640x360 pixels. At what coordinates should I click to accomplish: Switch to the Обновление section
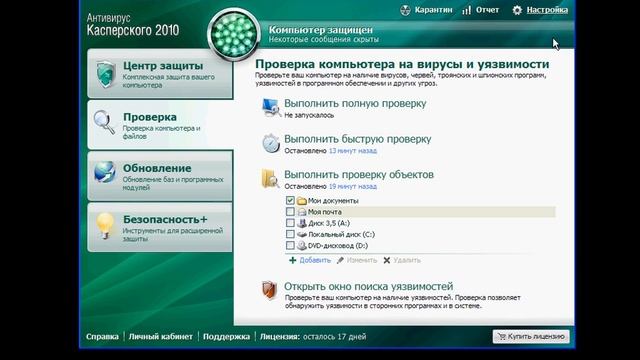160,176
